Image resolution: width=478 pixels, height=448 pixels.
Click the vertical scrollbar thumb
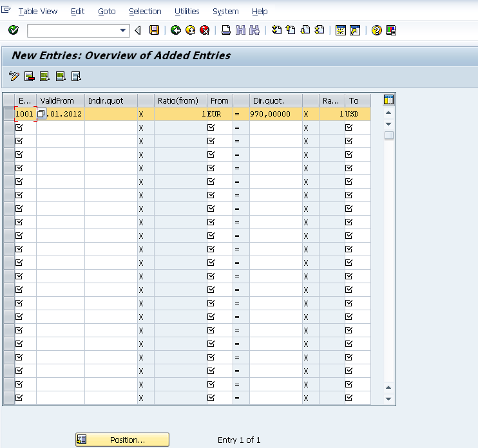click(x=388, y=135)
